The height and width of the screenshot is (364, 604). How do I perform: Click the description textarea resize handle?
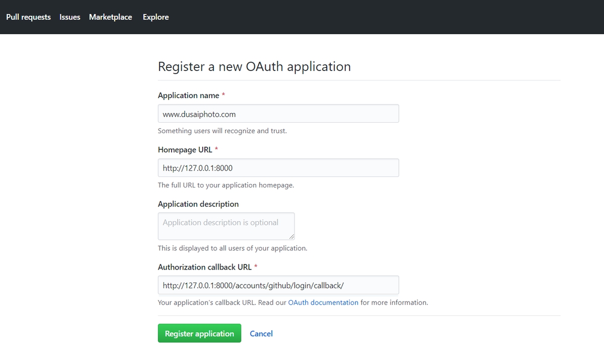pos(291,236)
